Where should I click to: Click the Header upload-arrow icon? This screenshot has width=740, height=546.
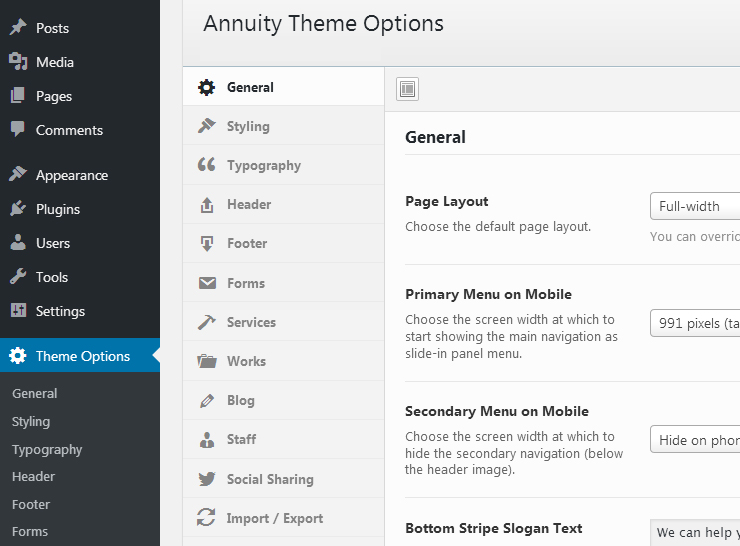point(207,204)
